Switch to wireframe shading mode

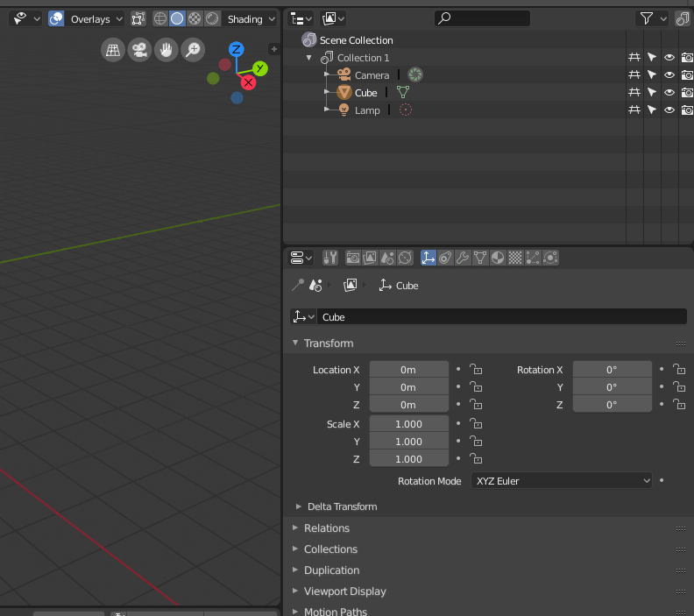pos(160,19)
